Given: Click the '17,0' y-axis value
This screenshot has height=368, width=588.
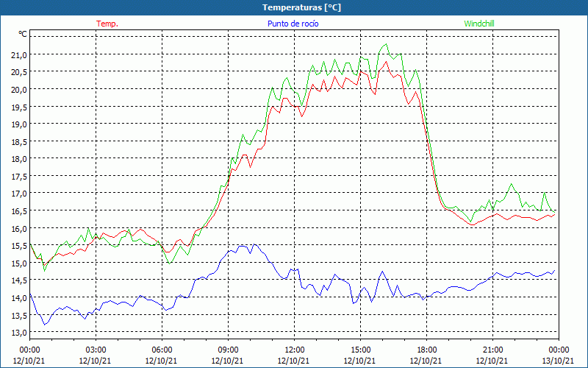Looking at the screenshot, I should point(19,194).
